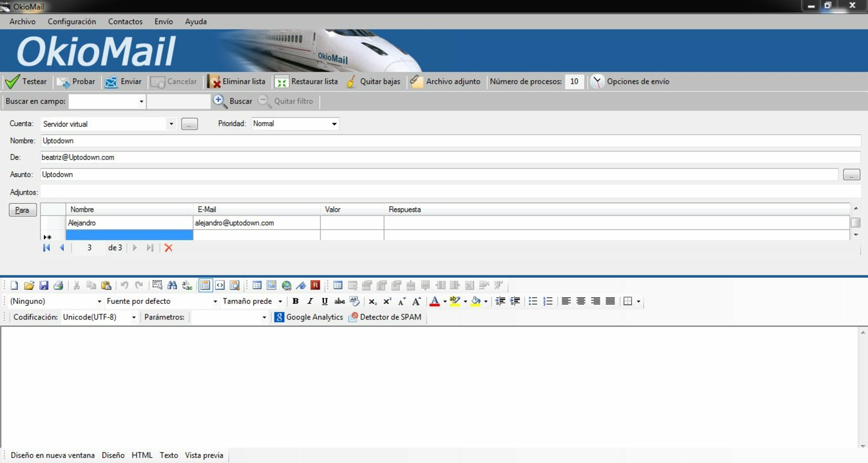Viewport: 868px width, 463px height.
Task: Insert an image from the editor toolbar
Action: (x=271, y=285)
